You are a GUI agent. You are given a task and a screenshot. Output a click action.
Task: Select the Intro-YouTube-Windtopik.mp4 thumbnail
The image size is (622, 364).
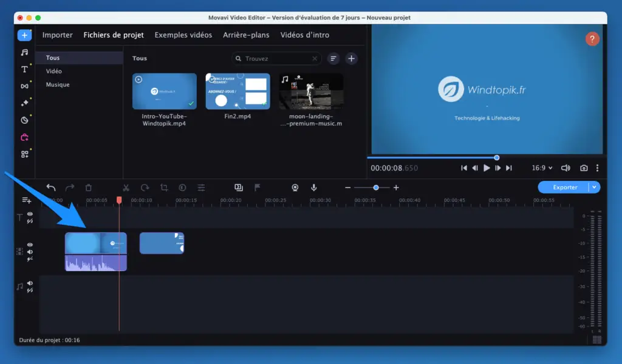coord(165,91)
